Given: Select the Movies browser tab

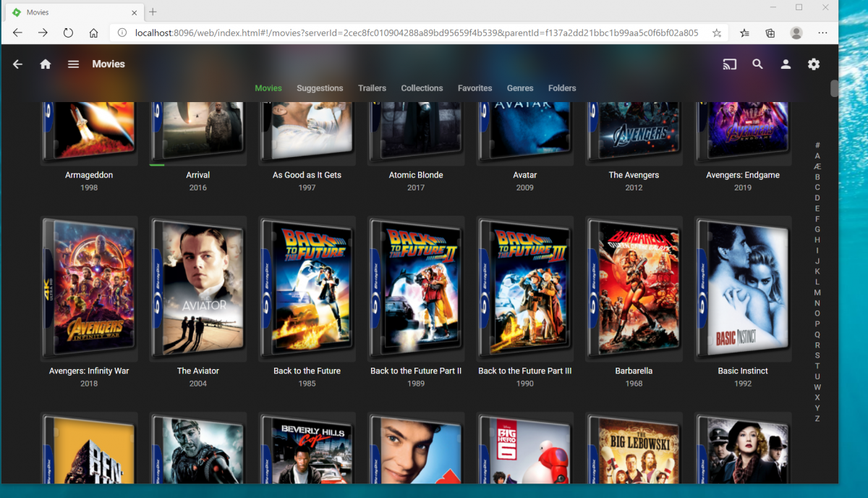Looking at the screenshot, I should click(x=72, y=12).
